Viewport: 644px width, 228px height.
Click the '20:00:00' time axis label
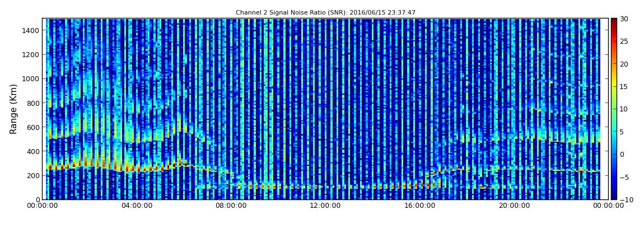coord(513,206)
